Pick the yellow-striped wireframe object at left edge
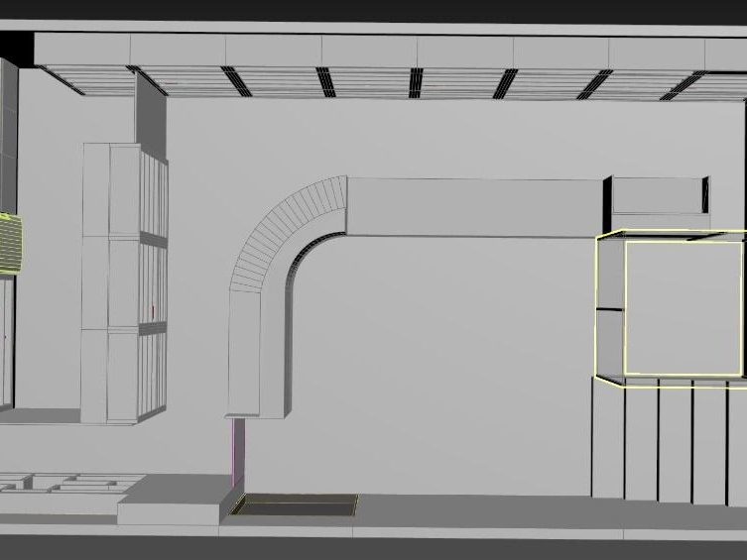 (x=11, y=244)
